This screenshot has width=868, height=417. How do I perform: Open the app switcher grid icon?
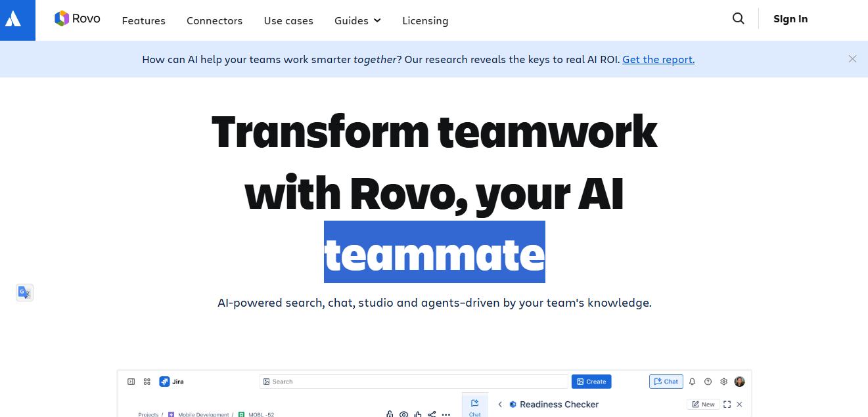click(x=147, y=382)
